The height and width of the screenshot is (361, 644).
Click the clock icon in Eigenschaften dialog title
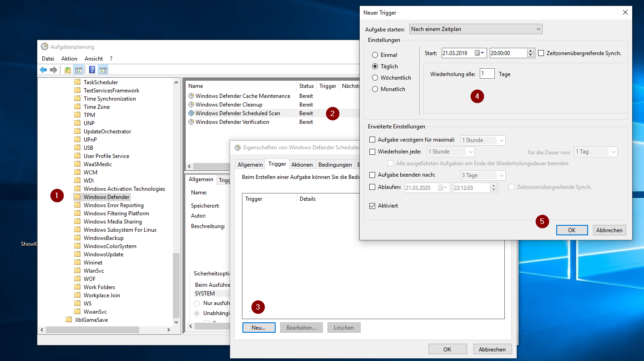(x=237, y=147)
